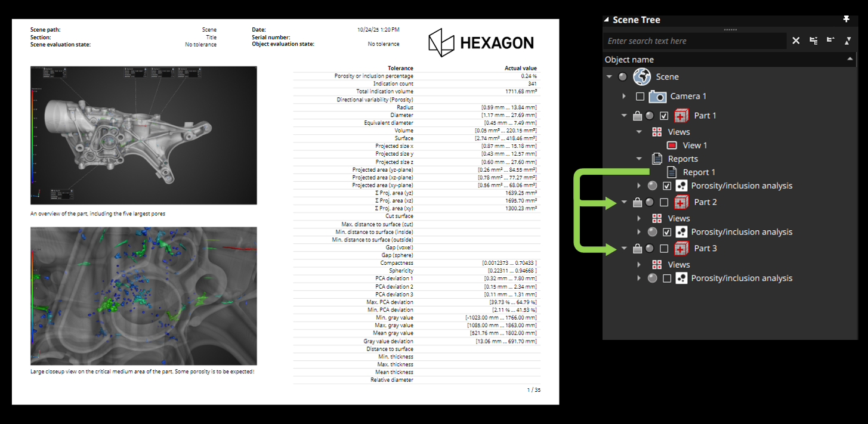Collapse the Scene Tree panel title
868x424 pixels.
[x=607, y=20]
